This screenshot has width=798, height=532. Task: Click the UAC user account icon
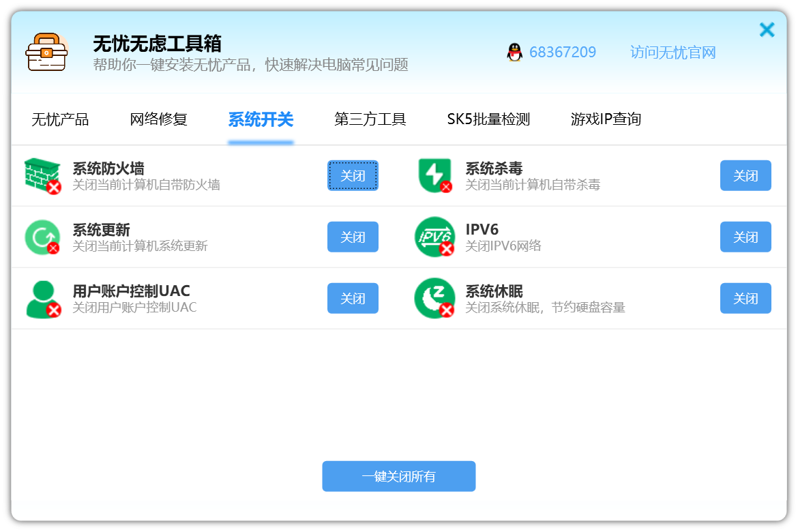click(x=42, y=299)
